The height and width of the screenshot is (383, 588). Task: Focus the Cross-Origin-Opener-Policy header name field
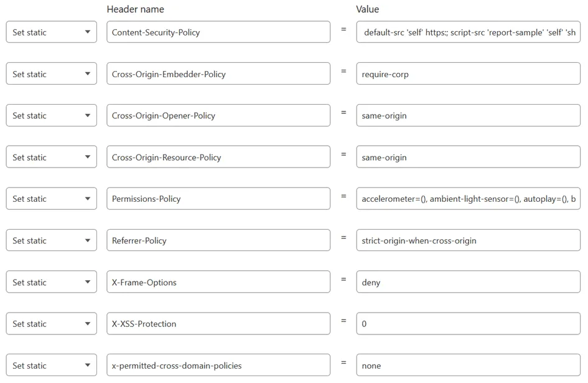tap(218, 115)
